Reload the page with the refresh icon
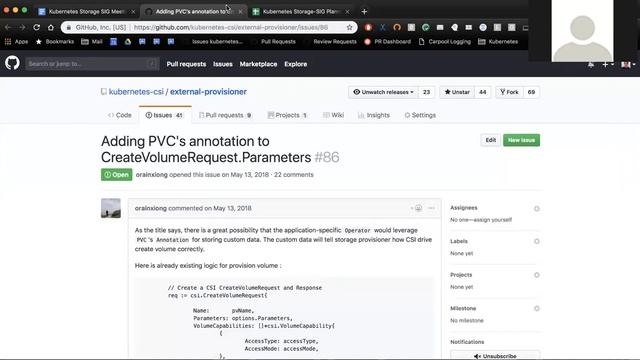 click(37, 27)
